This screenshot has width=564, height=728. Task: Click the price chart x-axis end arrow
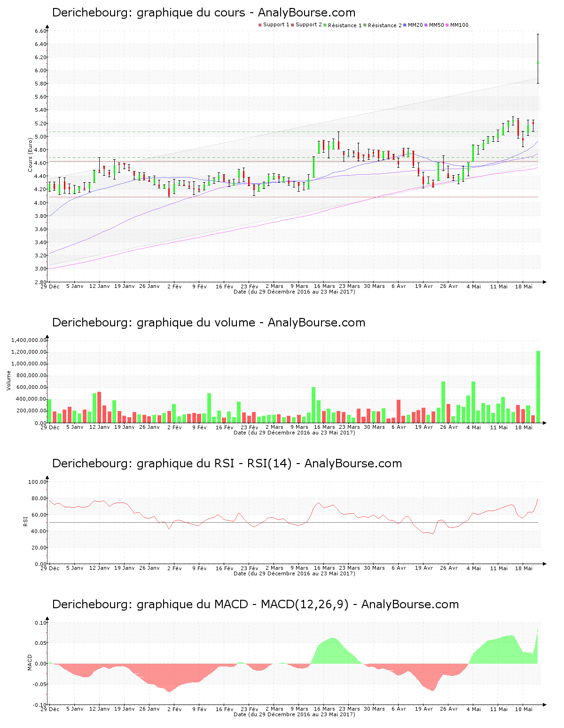point(544,282)
